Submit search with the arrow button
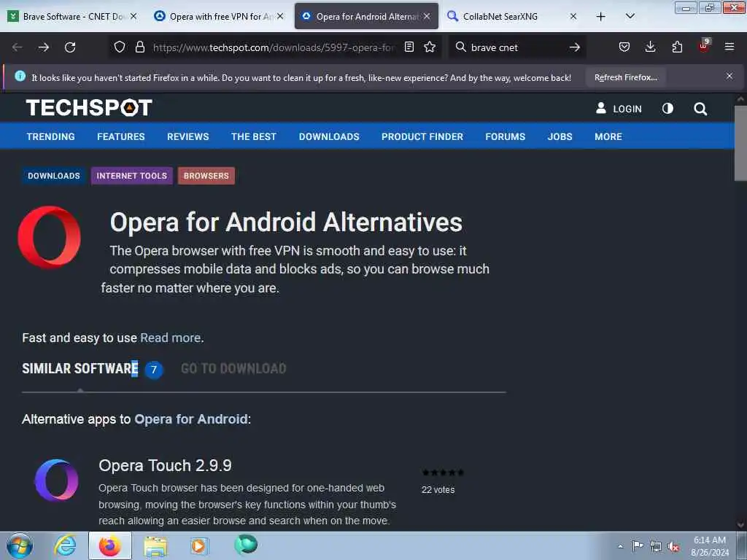 (x=575, y=47)
